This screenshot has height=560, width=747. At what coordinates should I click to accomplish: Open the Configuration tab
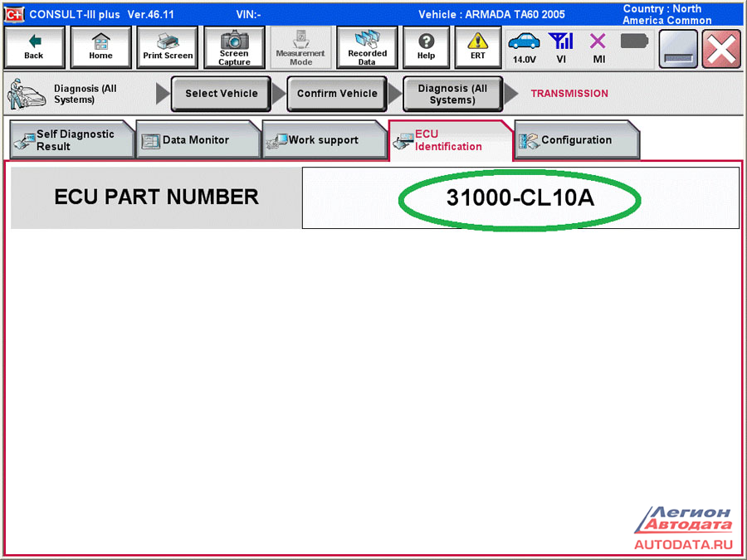tap(576, 140)
